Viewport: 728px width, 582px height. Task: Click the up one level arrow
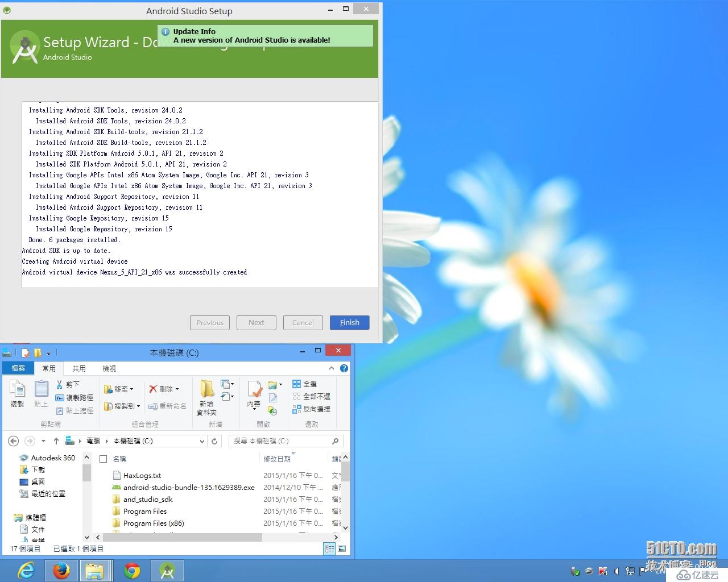pos(56,441)
